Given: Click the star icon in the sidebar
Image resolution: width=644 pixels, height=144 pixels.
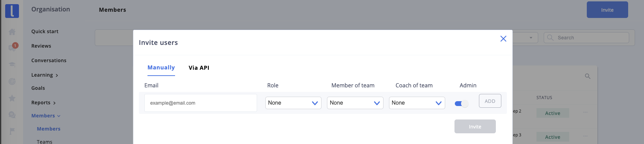Looking at the screenshot, I should click(12, 98).
